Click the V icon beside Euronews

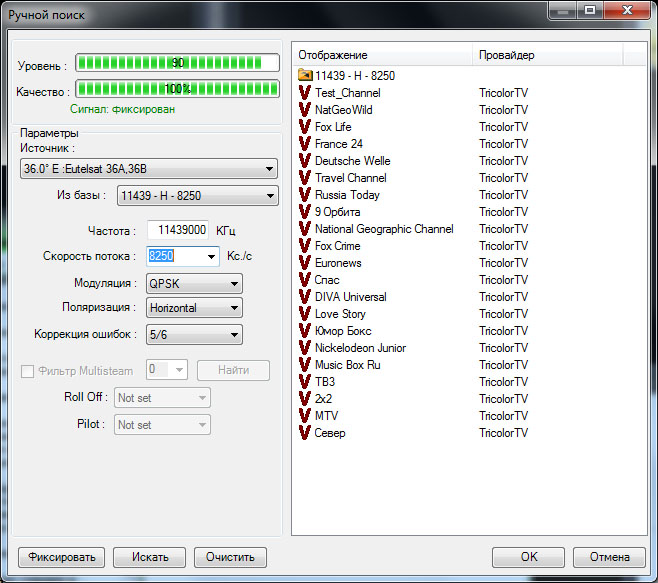click(305, 263)
